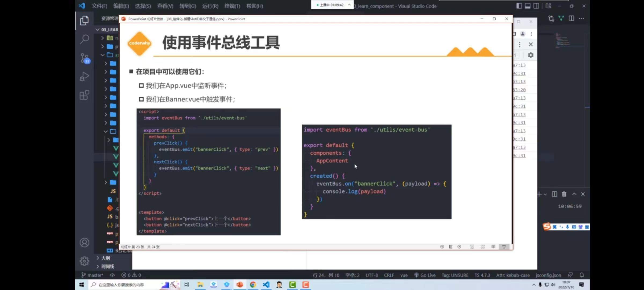Toggle Go Live server in status bar

click(x=425, y=275)
